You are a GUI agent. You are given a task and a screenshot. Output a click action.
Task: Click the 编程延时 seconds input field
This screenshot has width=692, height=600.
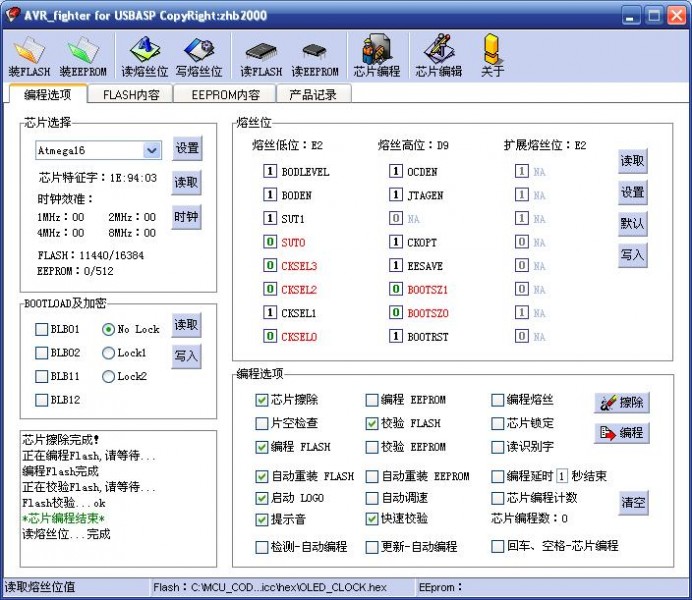pos(561,476)
